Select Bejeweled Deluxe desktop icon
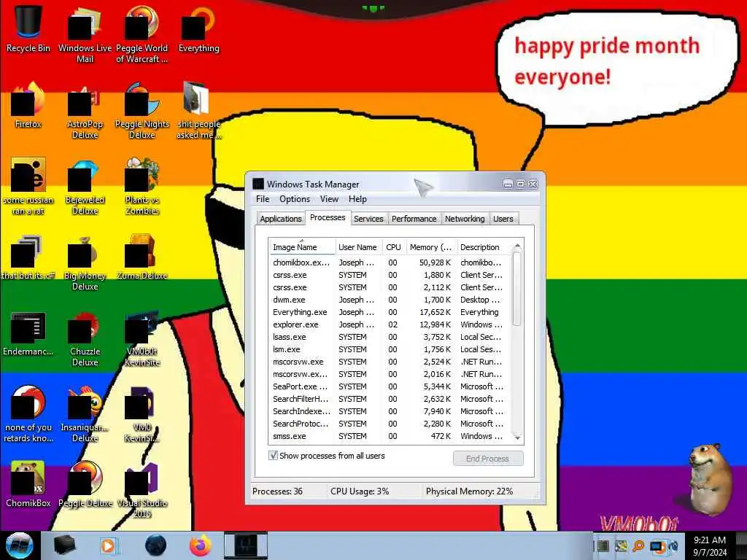747x560 pixels. tap(85, 186)
